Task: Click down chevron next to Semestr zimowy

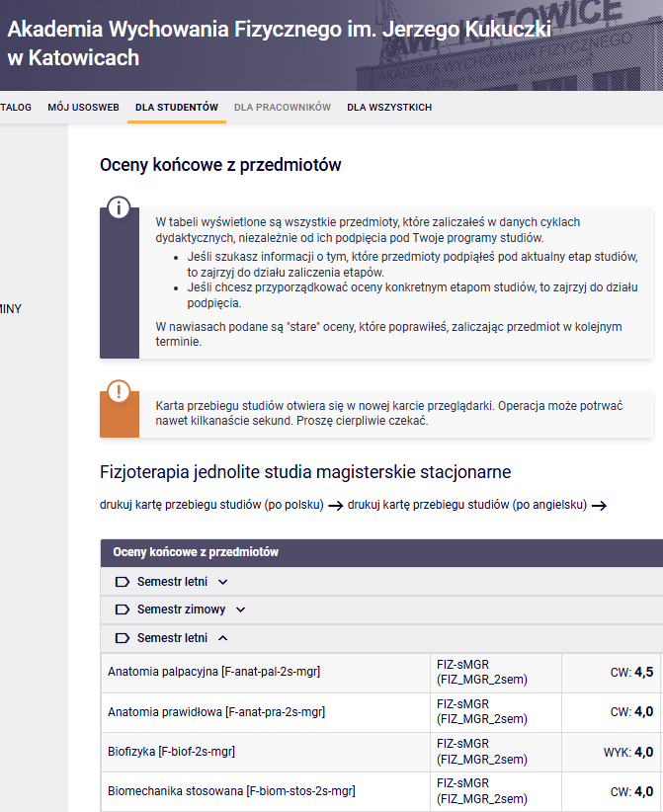Action: 241,610
